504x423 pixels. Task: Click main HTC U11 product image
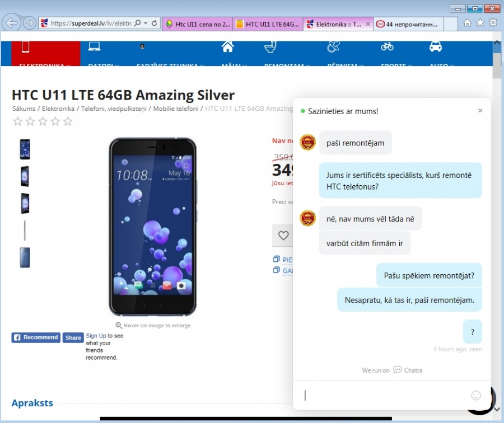click(153, 227)
